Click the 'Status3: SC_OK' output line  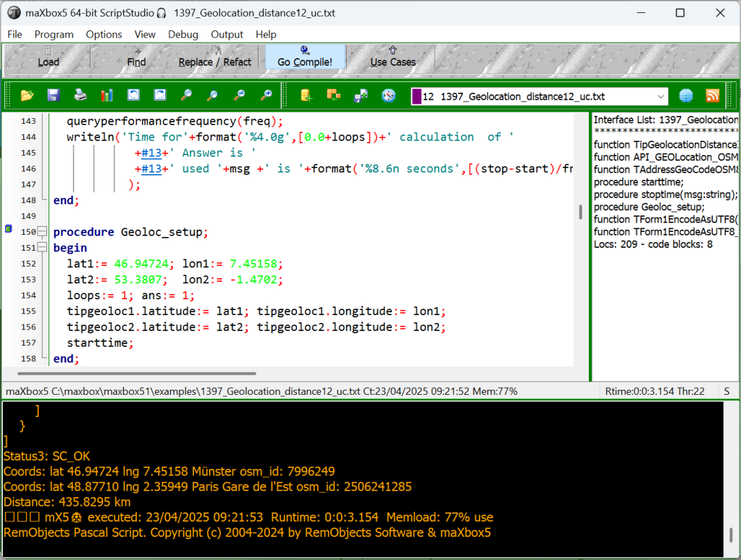[x=47, y=456]
